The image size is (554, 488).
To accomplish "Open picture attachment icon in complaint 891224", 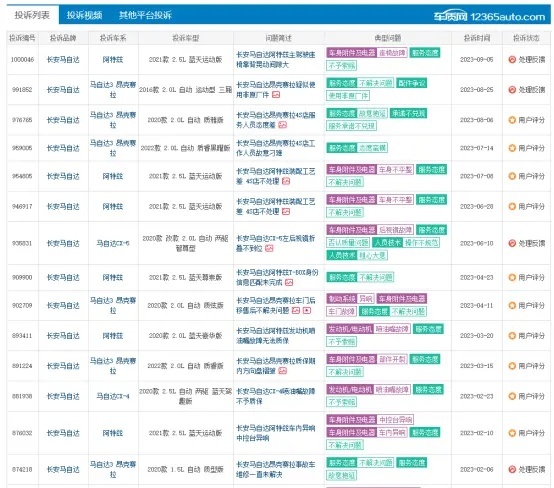I will point(282,371).
